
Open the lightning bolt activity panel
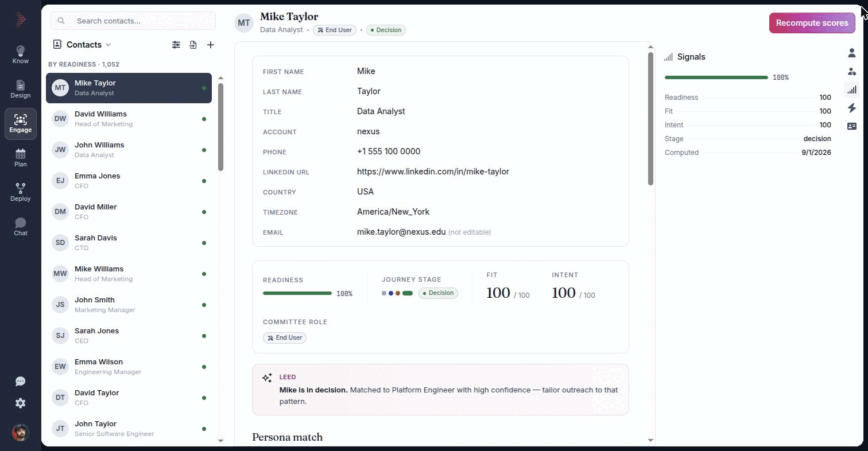(x=852, y=108)
